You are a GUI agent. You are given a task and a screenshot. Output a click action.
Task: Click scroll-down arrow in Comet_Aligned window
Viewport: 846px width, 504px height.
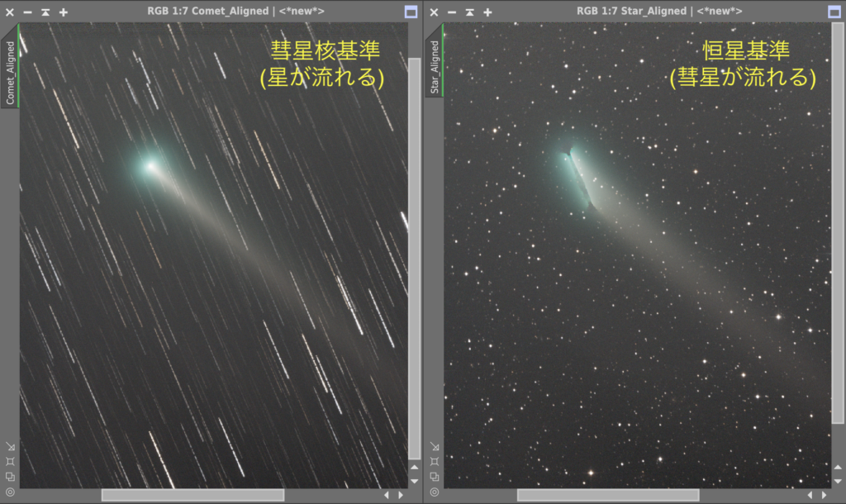(x=415, y=481)
